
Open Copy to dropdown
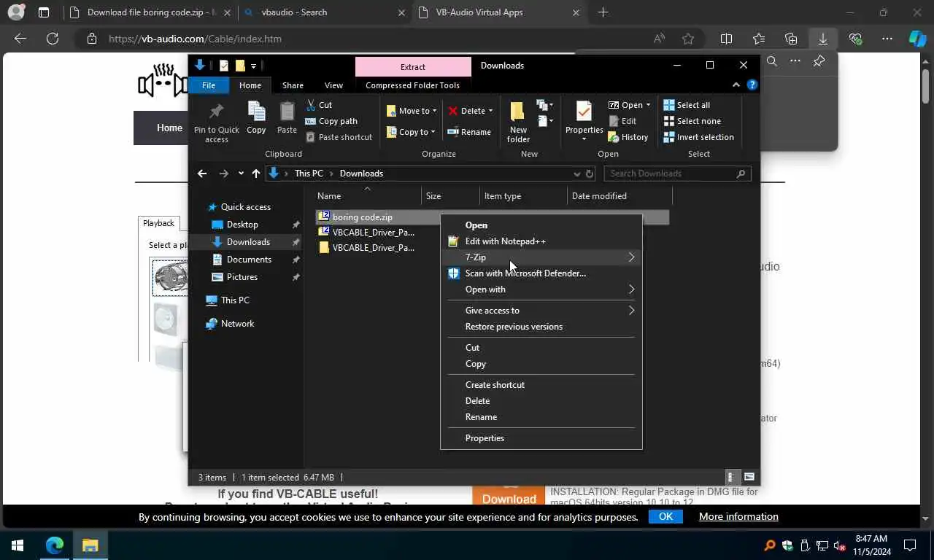tap(412, 132)
